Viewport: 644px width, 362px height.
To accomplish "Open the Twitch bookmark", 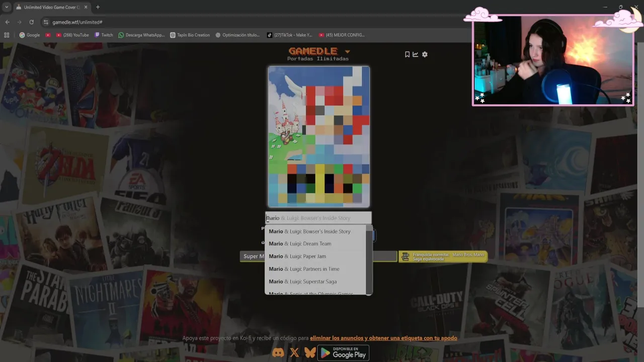I will click(104, 35).
